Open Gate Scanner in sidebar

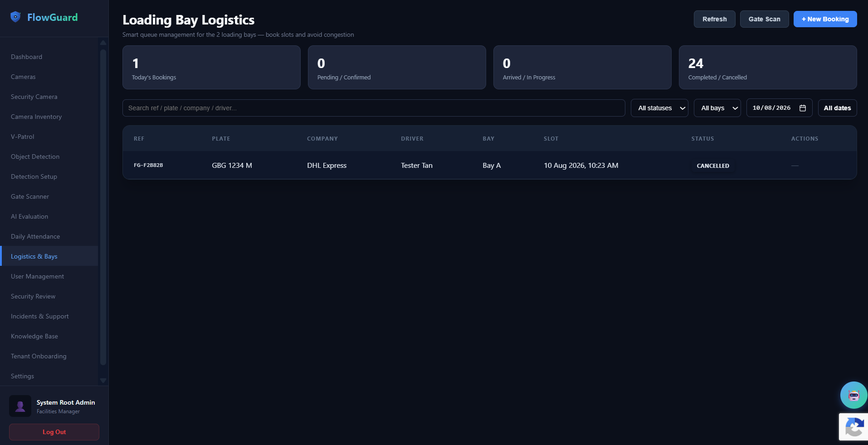[x=49, y=196]
